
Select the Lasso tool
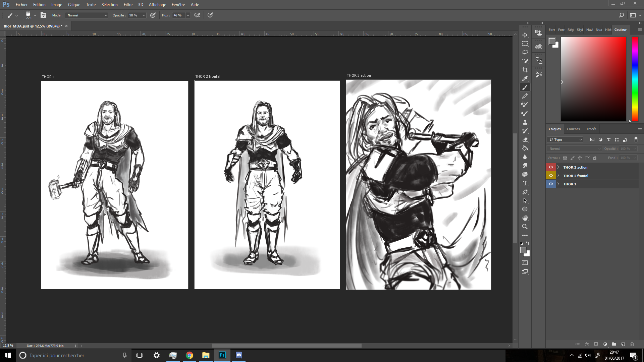525,52
